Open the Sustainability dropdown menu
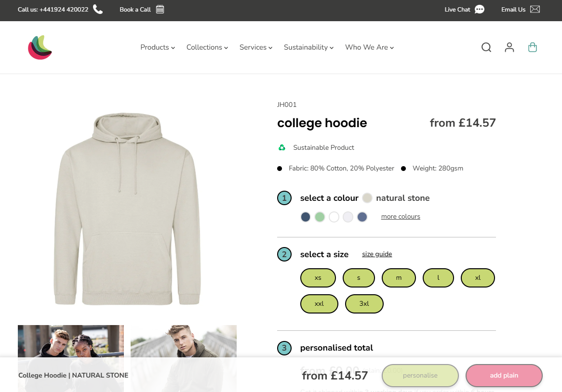This screenshot has width=562, height=392. [308, 47]
